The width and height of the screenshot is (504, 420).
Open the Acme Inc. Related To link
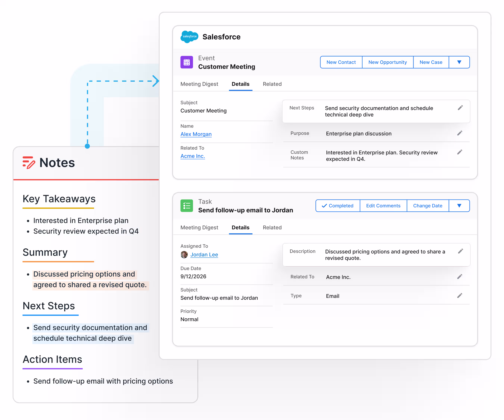click(193, 156)
